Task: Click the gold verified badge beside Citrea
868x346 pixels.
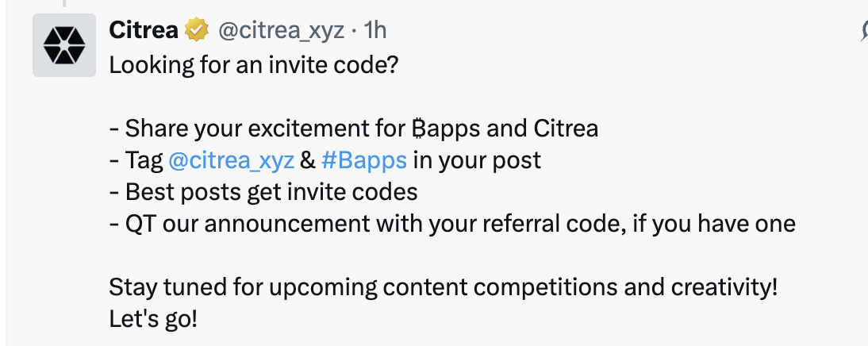Action: click(197, 30)
